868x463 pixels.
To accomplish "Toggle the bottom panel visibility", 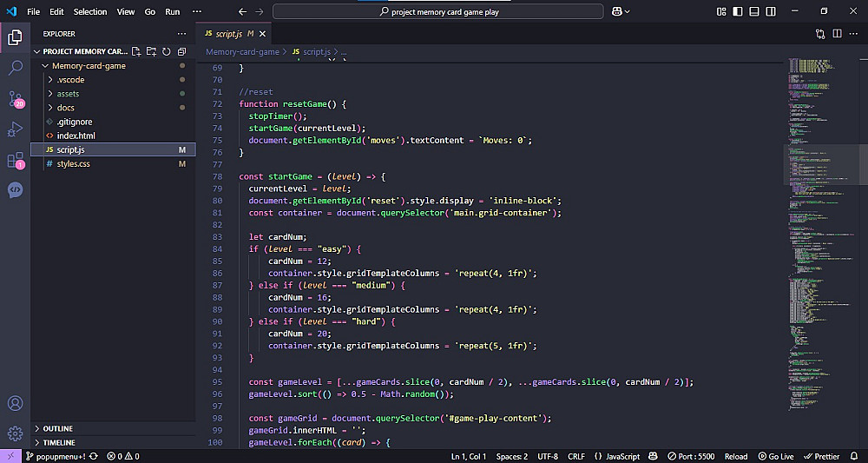I will click(x=753, y=11).
